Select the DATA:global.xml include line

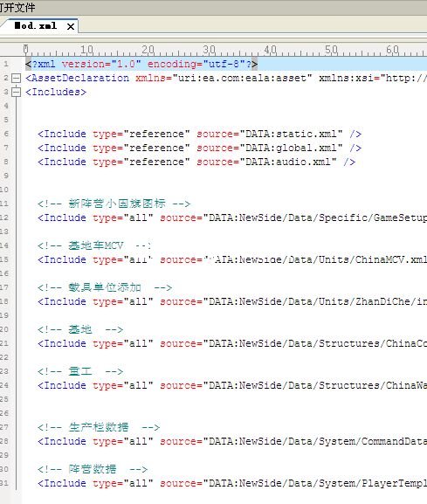tap(199, 148)
